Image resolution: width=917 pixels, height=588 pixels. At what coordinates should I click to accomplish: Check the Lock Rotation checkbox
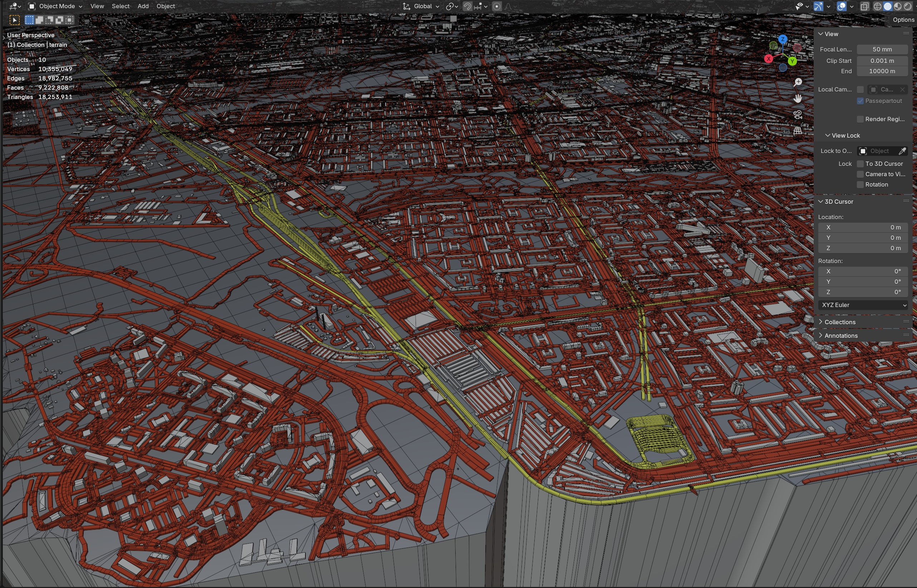point(860,184)
